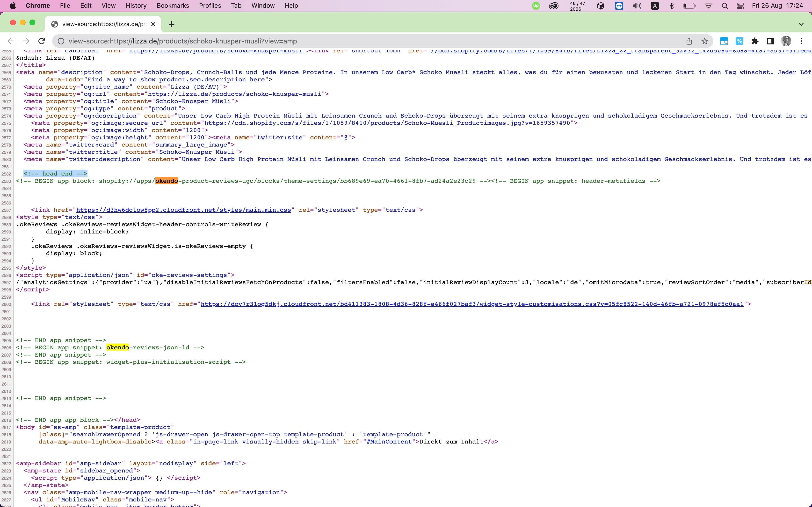The height and width of the screenshot is (507, 812).
Task: Open the History menu
Action: point(136,6)
